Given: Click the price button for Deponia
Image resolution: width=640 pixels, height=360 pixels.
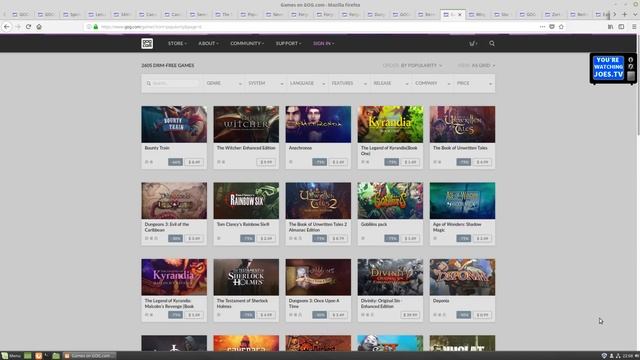Looking at the screenshot, I should coord(482,315).
